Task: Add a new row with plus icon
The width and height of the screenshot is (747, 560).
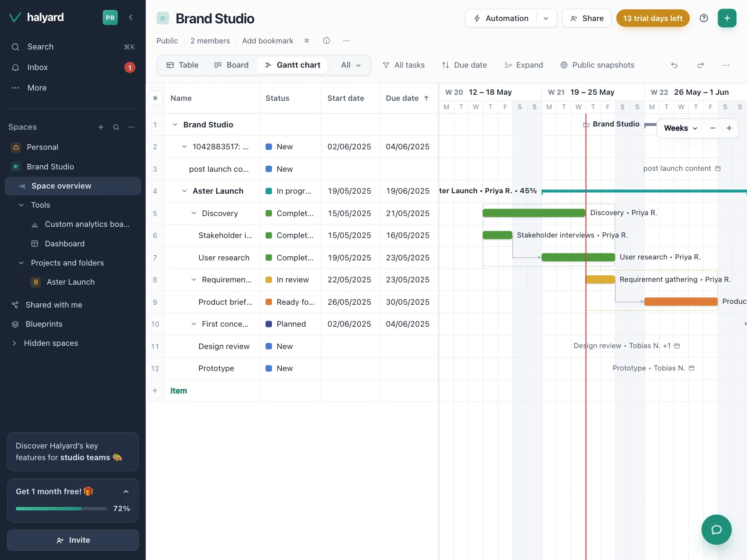Action: [155, 391]
